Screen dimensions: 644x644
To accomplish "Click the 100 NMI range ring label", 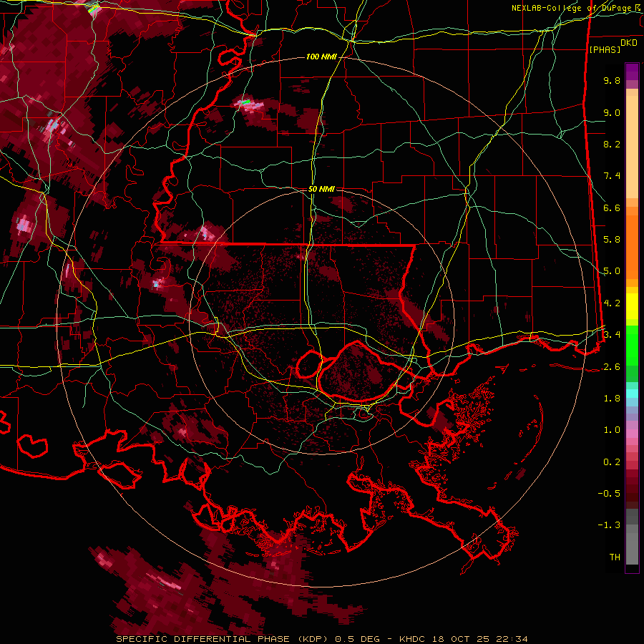I will click(x=321, y=57).
